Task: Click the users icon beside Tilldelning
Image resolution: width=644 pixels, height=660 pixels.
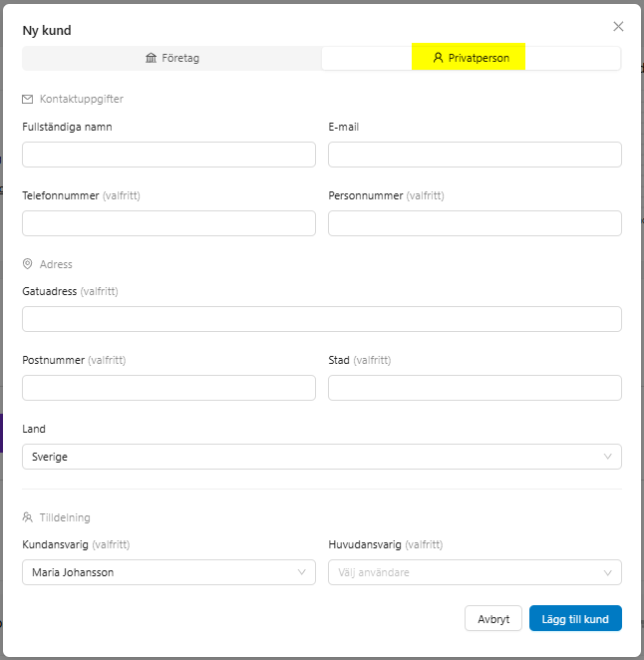Action: pos(27,517)
